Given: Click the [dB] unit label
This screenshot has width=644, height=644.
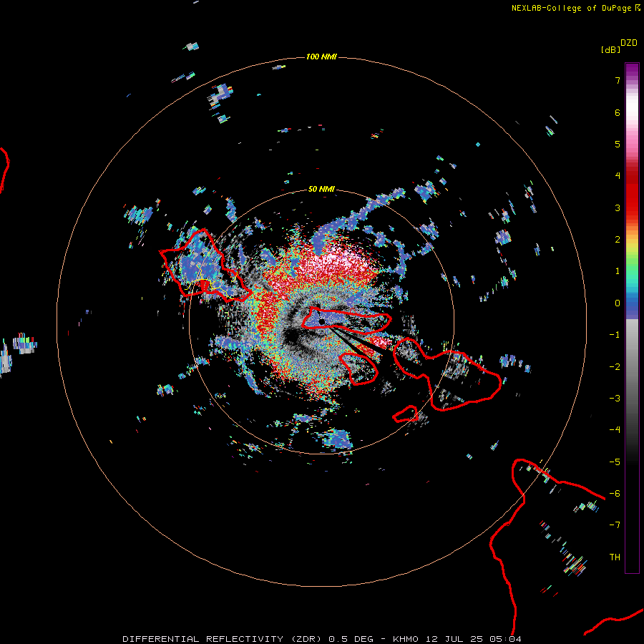Looking at the screenshot, I should coord(611,49).
